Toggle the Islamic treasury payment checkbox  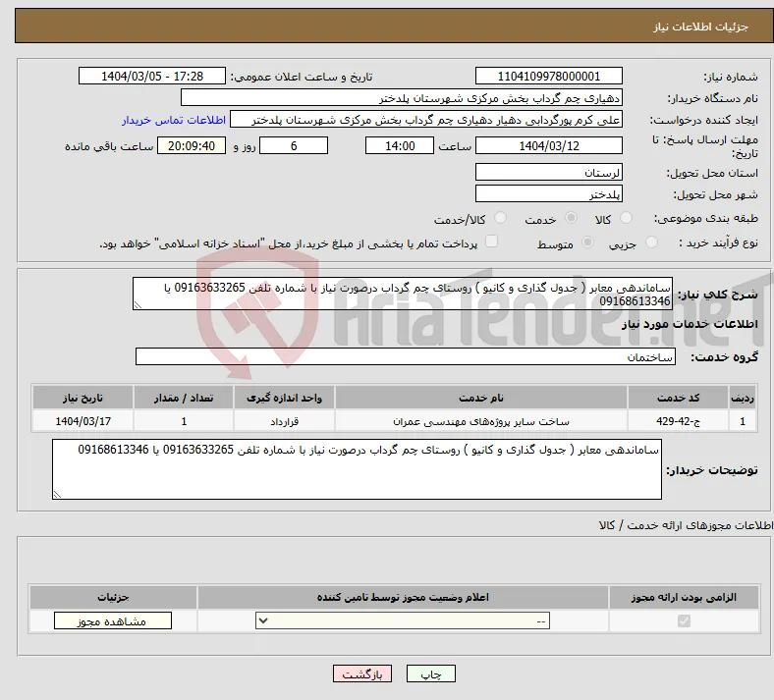(491, 242)
